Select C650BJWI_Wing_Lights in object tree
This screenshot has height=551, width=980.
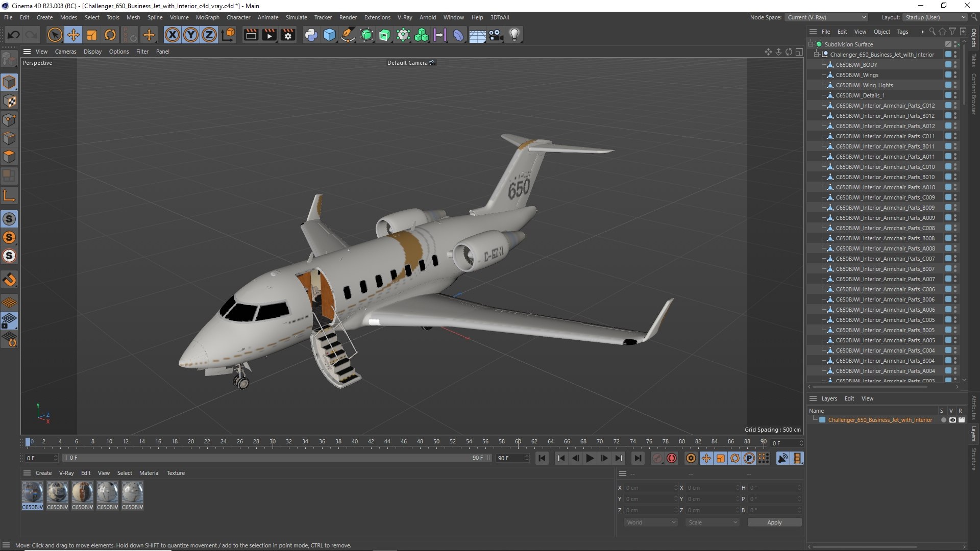[x=864, y=85]
